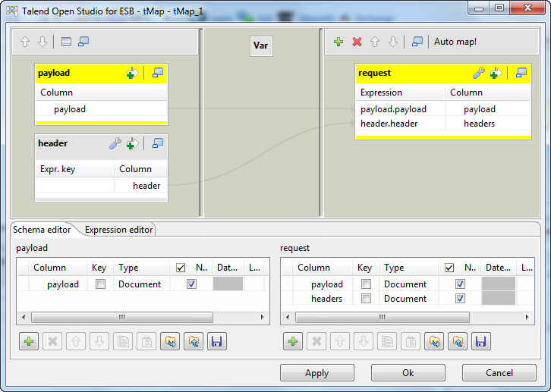Viewport: 551px width, 392px height.
Task: Minimize the payload input table
Action: [x=158, y=73]
